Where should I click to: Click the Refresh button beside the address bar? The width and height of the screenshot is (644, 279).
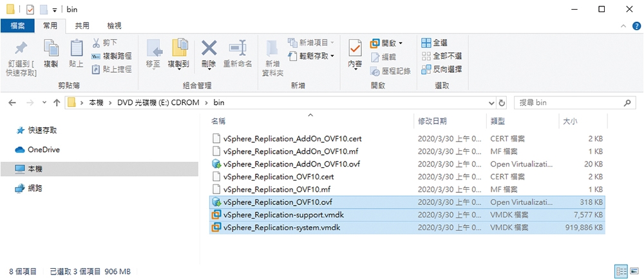pos(502,104)
